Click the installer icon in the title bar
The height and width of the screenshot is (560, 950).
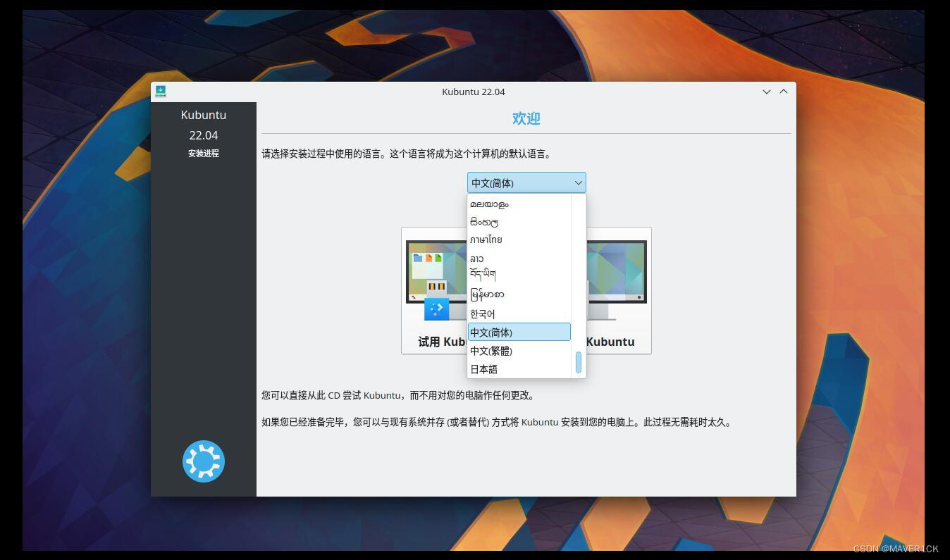tap(161, 92)
